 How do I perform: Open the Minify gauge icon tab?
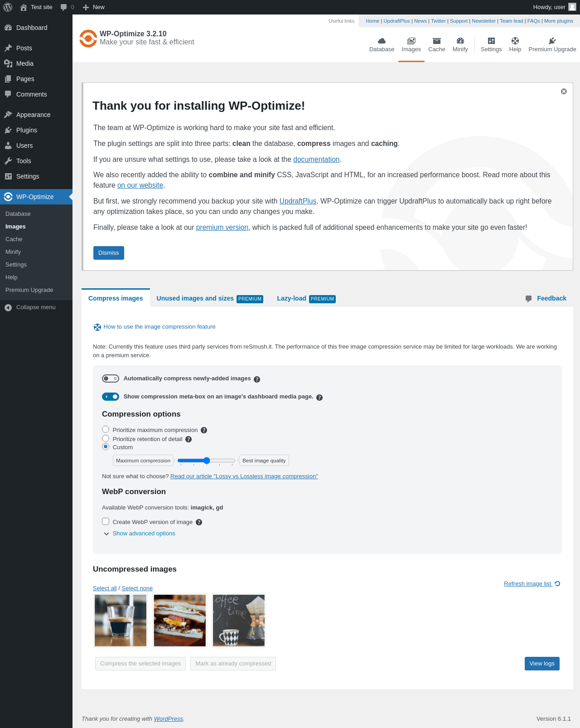point(460,41)
